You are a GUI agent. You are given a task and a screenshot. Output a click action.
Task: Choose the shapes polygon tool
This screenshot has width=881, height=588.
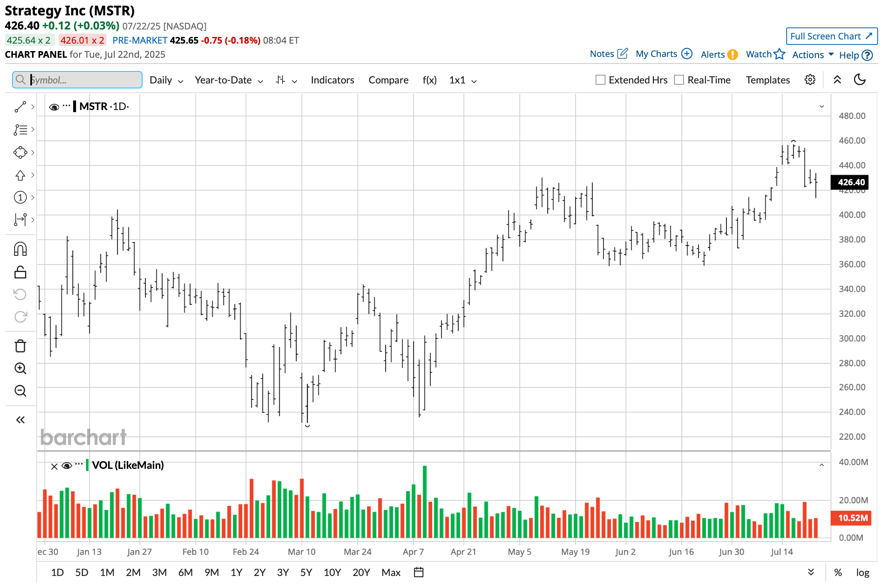coord(20,152)
